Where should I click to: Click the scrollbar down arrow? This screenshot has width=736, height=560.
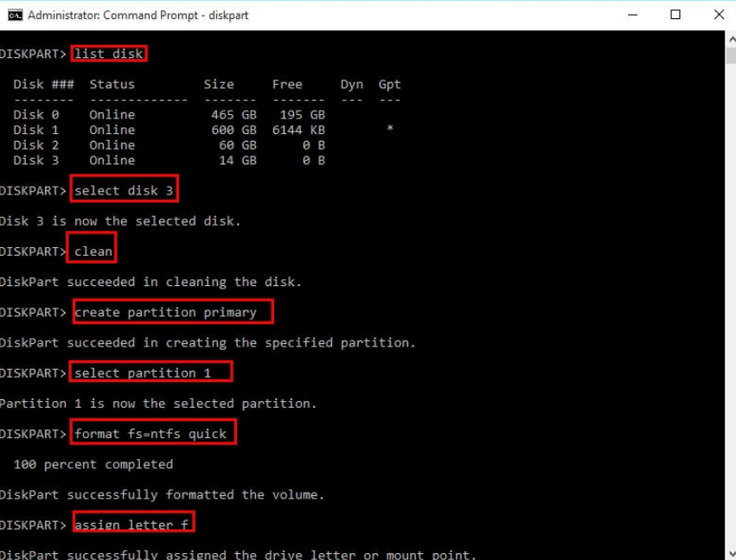pyautogui.click(x=731, y=553)
